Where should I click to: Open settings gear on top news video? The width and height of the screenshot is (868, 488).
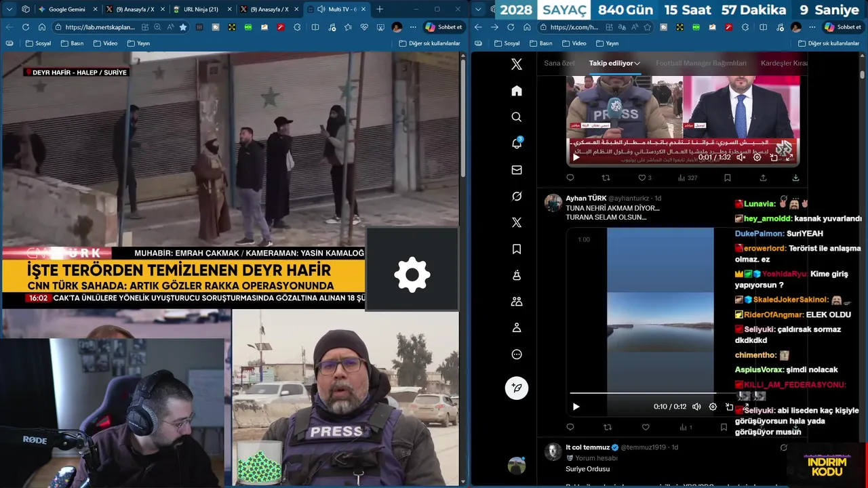pos(757,157)
